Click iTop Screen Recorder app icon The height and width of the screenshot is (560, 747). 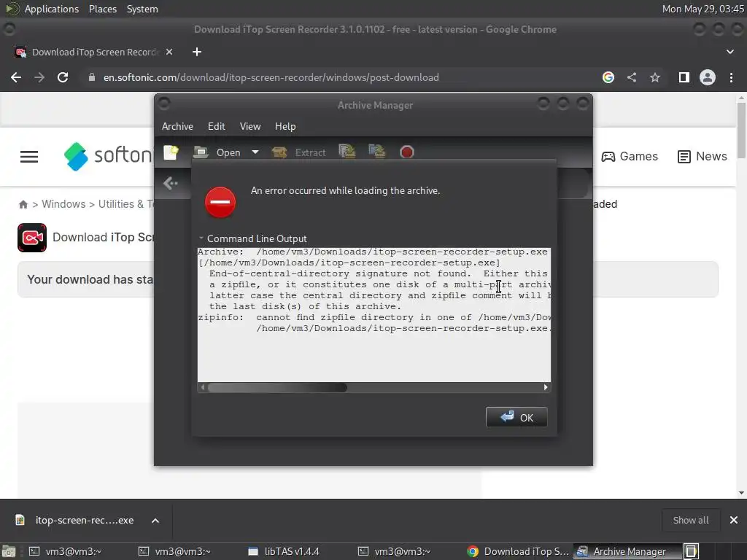(x=32, y=238)
